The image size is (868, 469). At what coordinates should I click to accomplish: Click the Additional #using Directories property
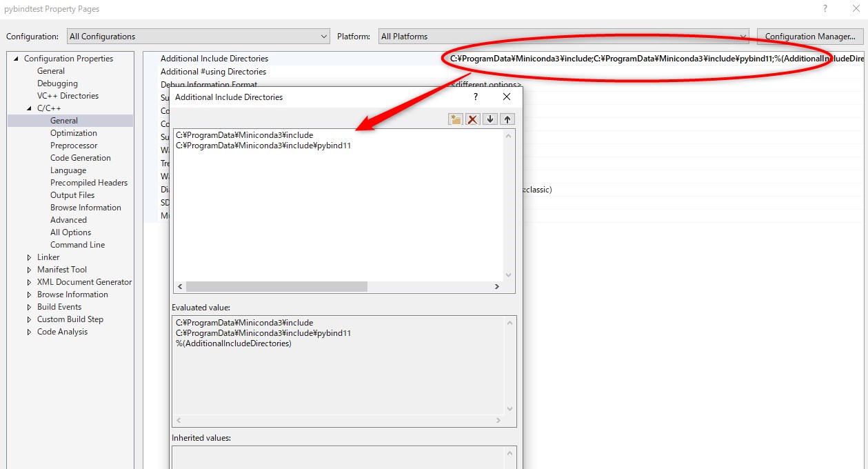tap(213, 72)
